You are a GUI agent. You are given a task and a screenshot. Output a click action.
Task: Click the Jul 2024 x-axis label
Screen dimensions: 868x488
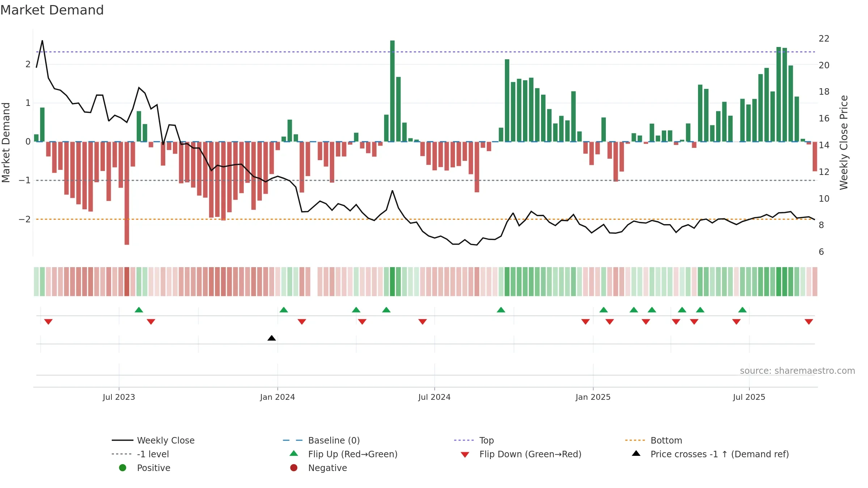coord(434,397)
